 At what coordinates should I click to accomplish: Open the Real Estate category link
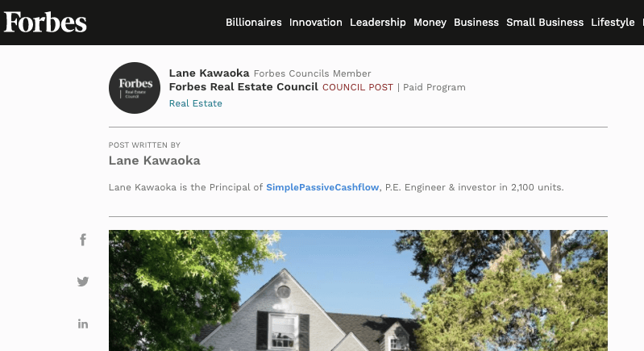[196, 103]
